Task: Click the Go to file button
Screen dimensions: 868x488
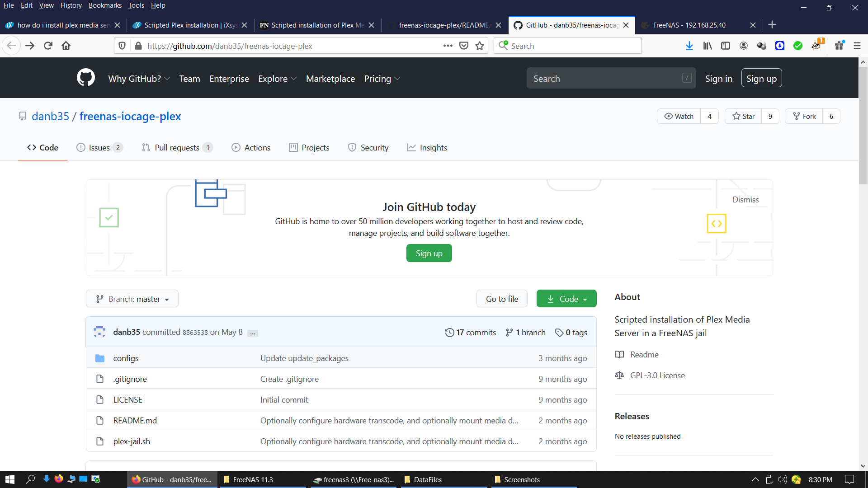Action: [502, 299]
